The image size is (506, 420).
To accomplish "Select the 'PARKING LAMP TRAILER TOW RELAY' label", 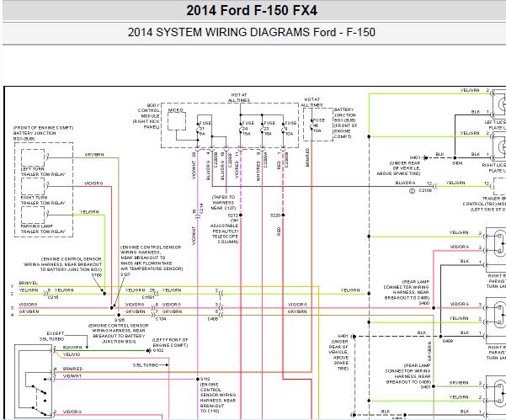I will [x=43, y=229].
